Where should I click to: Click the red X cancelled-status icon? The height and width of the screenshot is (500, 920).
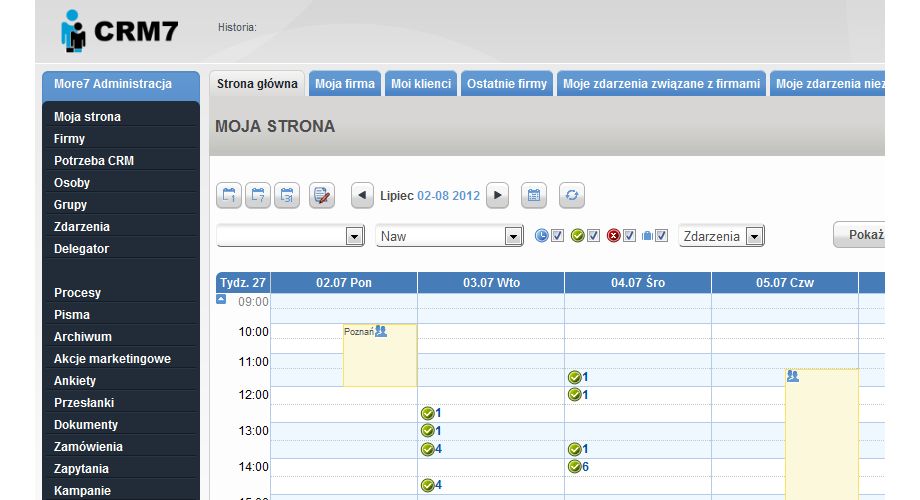coord(614,236)
